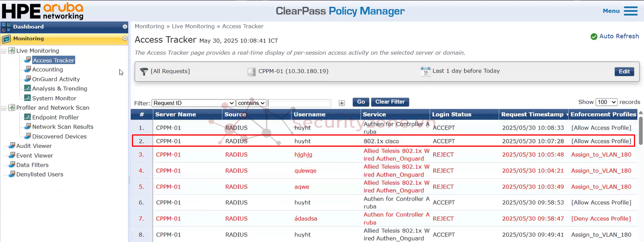644x242 pixels.
Task: Open the contains operator dropdown
Action: tap(251, 103)
